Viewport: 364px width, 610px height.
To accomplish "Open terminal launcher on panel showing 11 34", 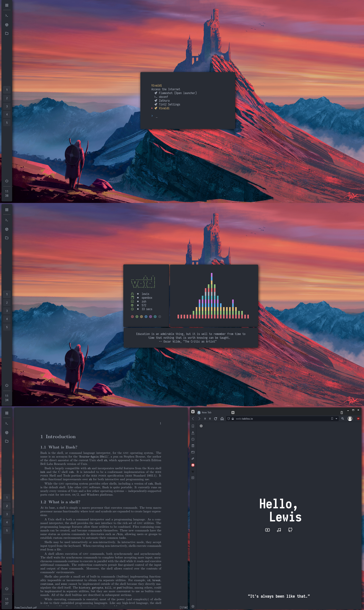I will tap(7, 220).
